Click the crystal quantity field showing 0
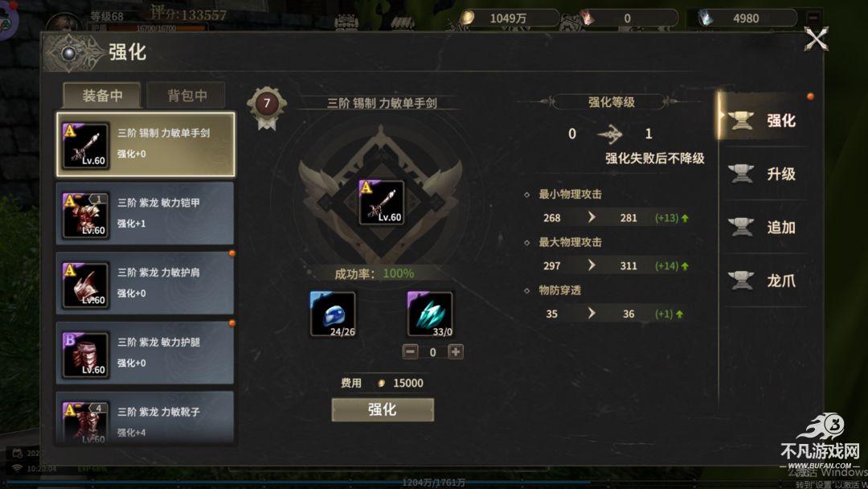 [433, 351]
